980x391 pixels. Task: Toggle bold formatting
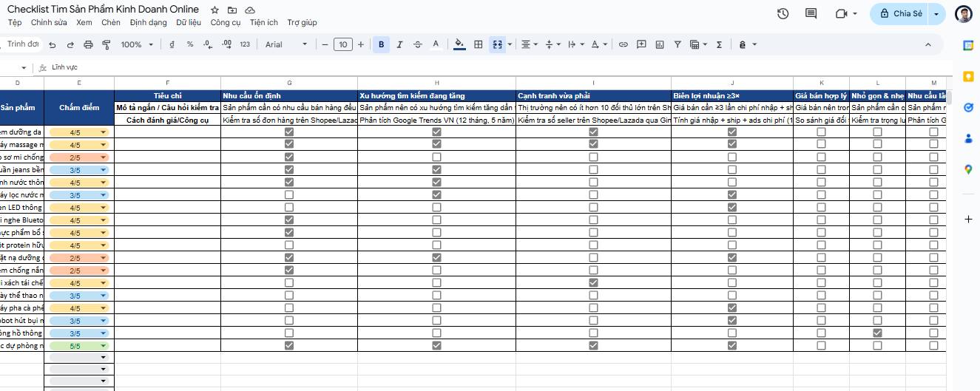[381, 44]
